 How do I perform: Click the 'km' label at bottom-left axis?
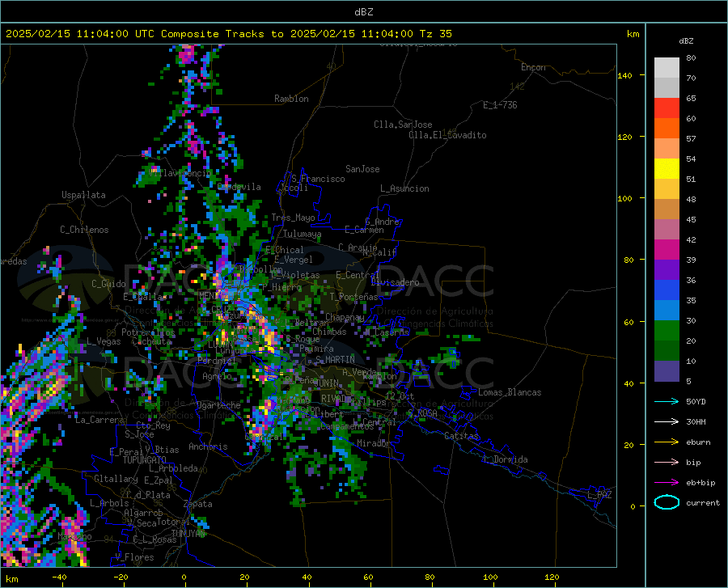11,579
